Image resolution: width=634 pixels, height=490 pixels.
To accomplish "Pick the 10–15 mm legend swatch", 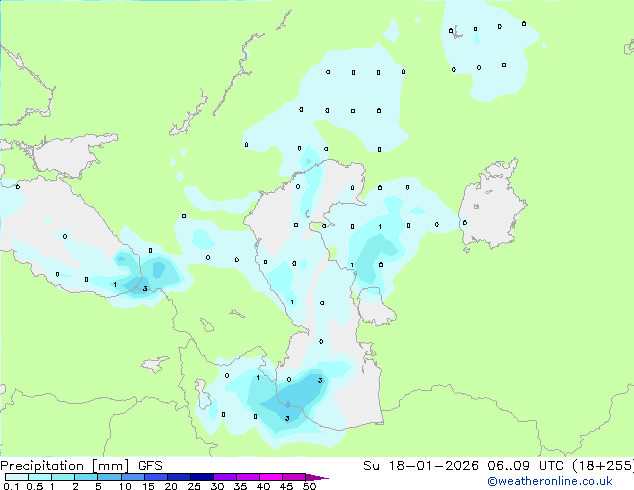I will pos(132,477).
